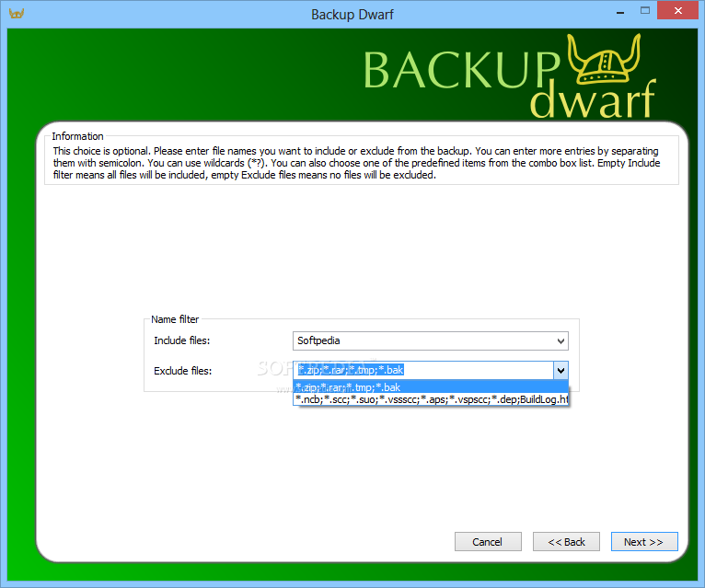Click the Name filter group label
705x588 pixels.
tap(175, 319)
